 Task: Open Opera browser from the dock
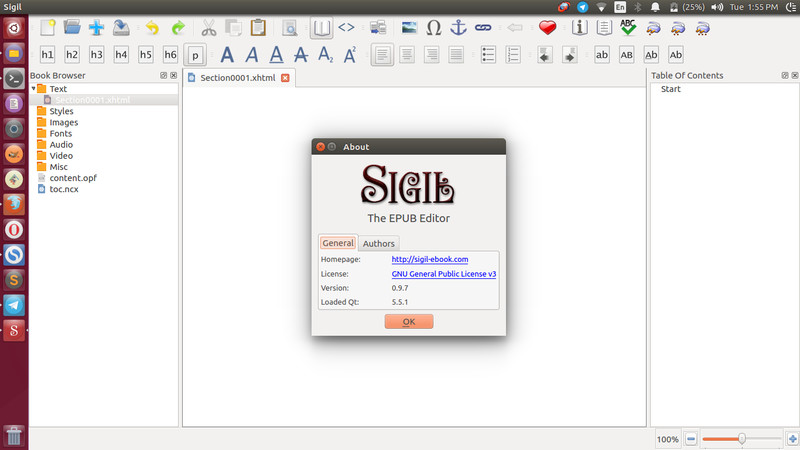14,230
